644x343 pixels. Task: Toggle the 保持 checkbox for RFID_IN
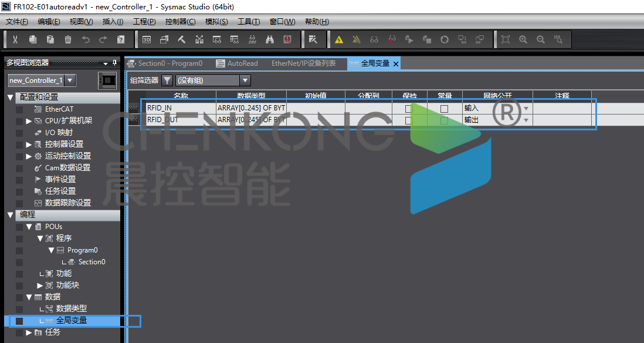coord(409,109)
